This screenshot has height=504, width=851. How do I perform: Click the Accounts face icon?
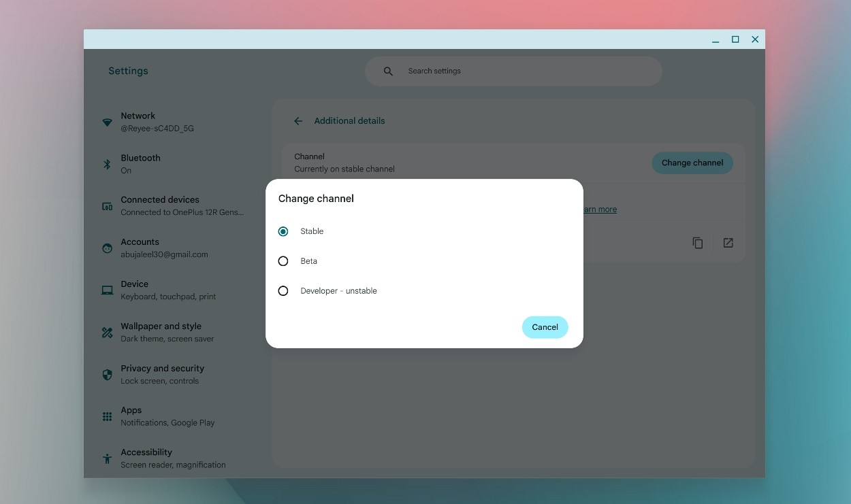(x=107, y=248)
